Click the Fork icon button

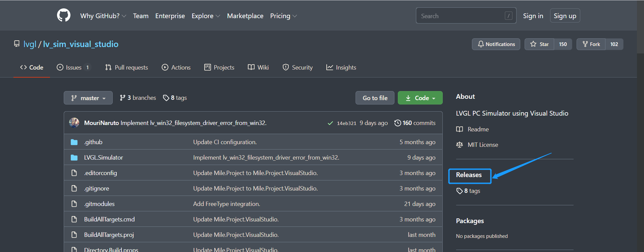coord(591,44)
